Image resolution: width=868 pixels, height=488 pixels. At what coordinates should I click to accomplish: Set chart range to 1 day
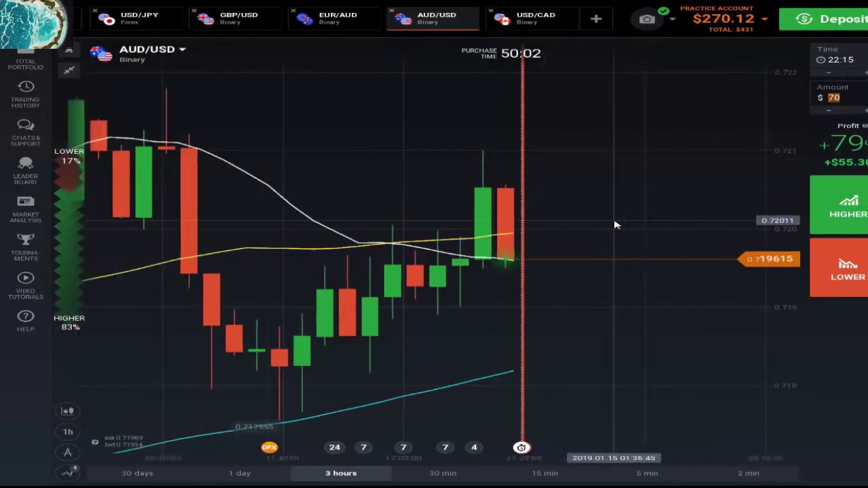[x=239, y=473]
